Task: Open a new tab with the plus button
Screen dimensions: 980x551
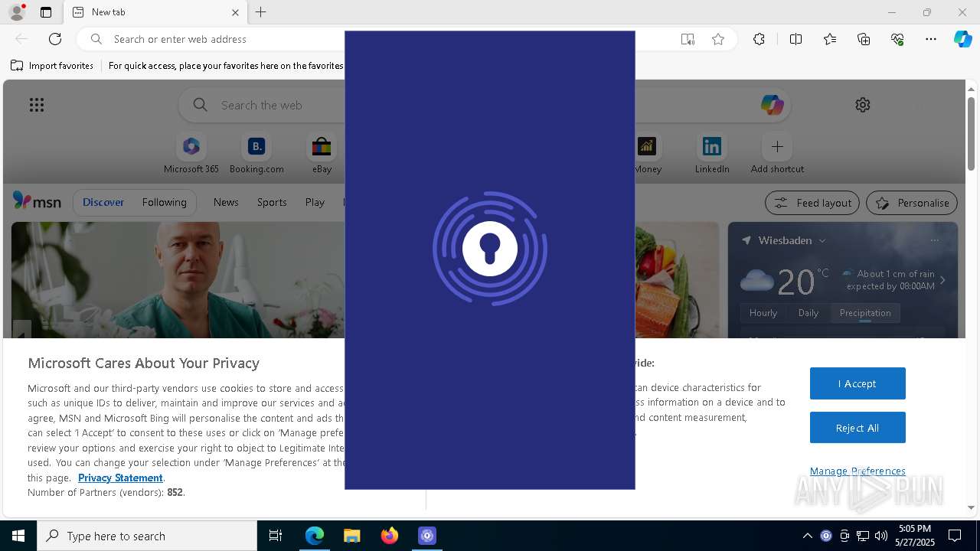Action: [261, 12]
